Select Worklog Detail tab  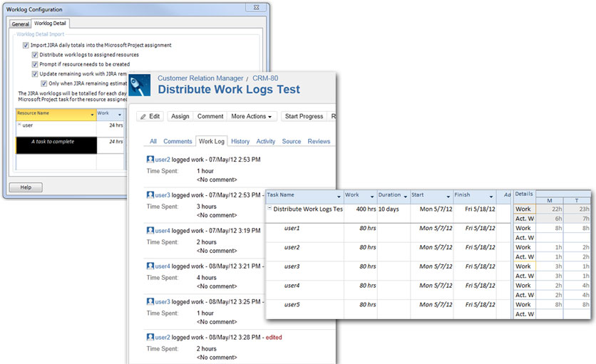point(50,24)
